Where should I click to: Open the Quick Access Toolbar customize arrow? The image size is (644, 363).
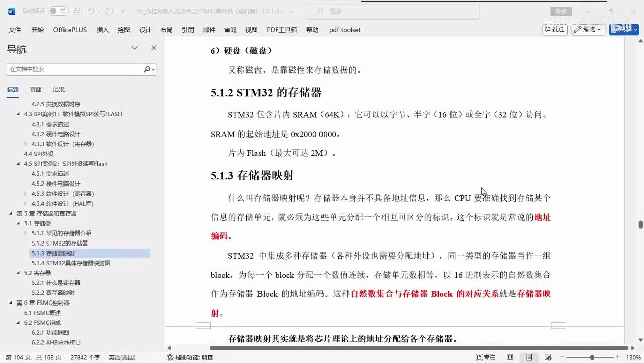[123, 11]
